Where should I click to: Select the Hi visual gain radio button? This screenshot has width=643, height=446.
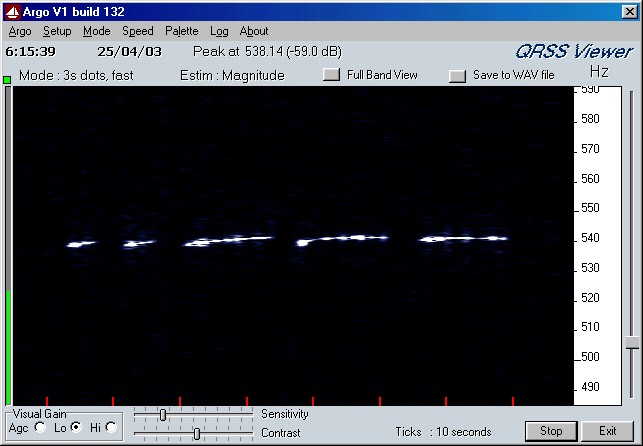click(111, 428)
